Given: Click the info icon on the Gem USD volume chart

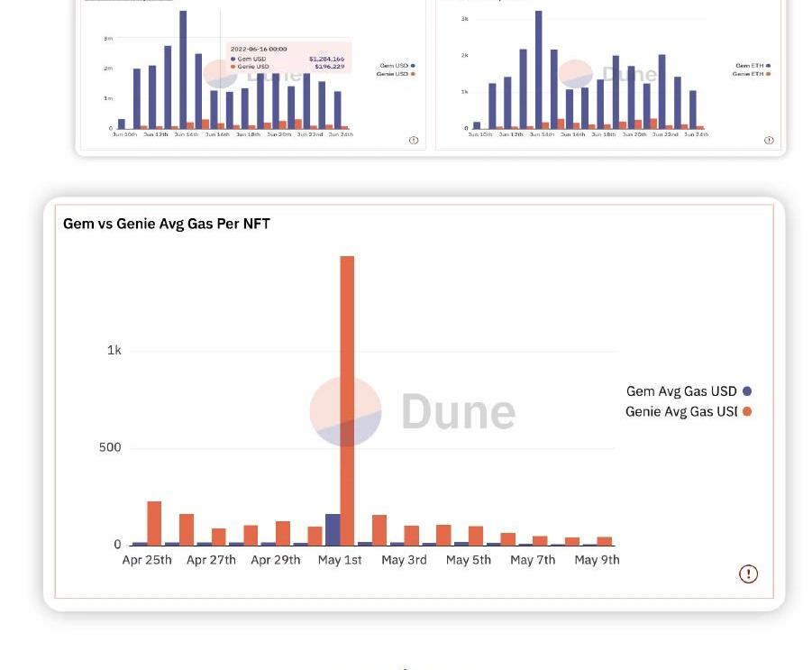Looking at the screenshot, I should (x=414, y=140).
